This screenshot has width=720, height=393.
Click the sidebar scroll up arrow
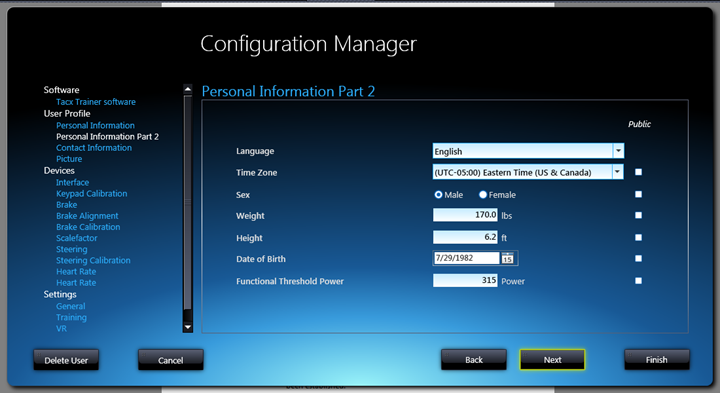[187, 89]
